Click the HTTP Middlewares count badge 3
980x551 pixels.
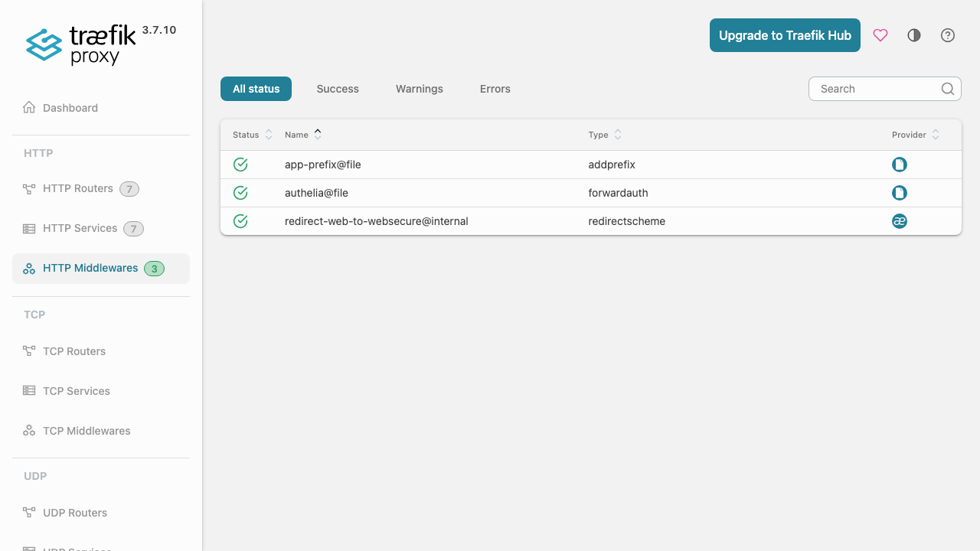[155, 269]
